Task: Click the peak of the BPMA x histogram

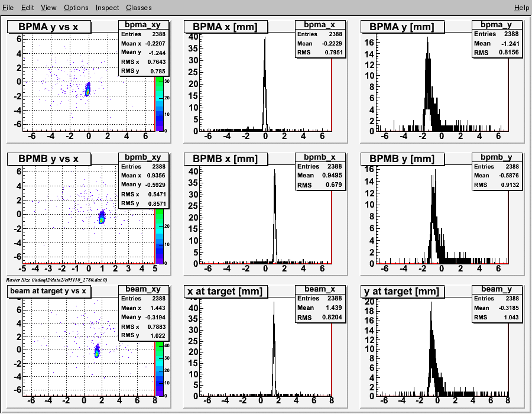Action: pos(265,37)
